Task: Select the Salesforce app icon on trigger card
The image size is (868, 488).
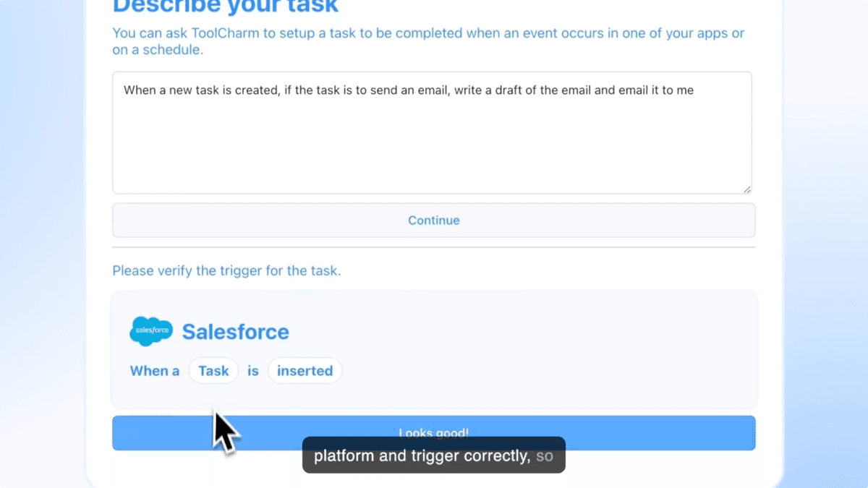Action: click(150, 331)
